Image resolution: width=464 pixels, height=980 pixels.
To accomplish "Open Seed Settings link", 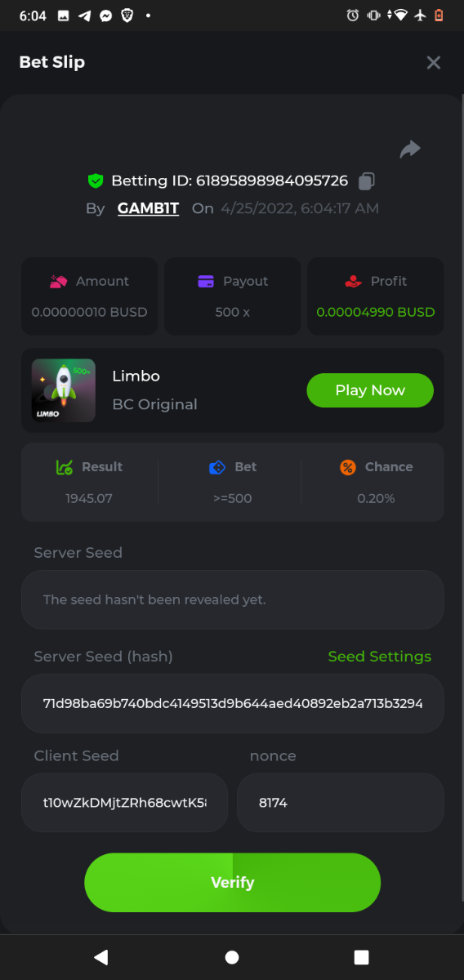I will 380,657.
